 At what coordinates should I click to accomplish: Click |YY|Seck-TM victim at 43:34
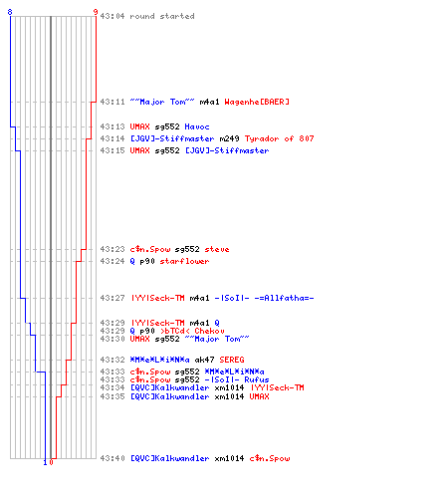(x=277, y=387)
